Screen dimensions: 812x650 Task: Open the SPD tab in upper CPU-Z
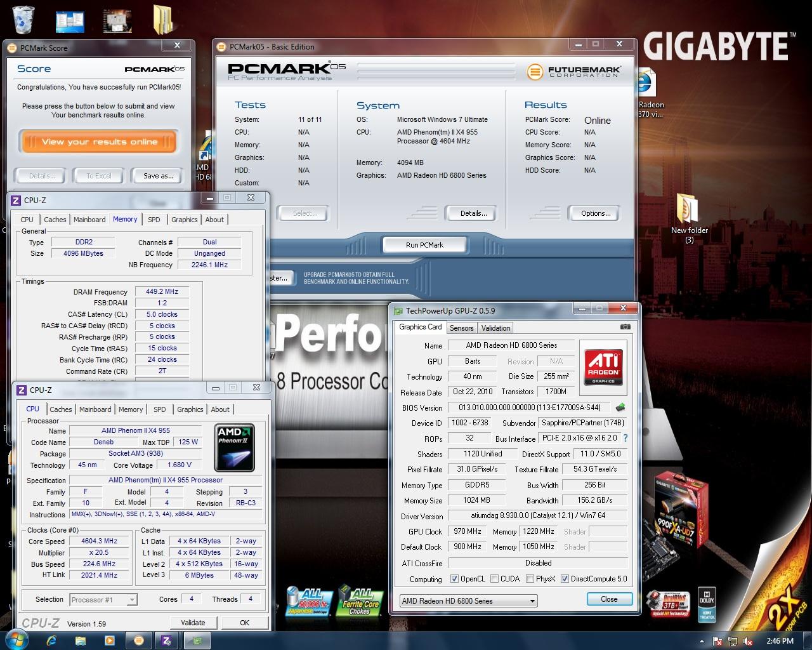tap(154, 220)
